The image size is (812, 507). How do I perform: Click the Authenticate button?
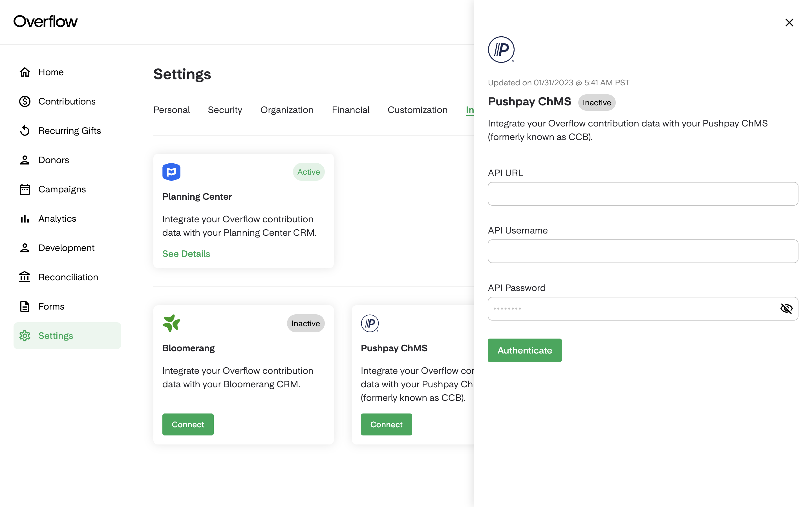[x=524, y=350]
